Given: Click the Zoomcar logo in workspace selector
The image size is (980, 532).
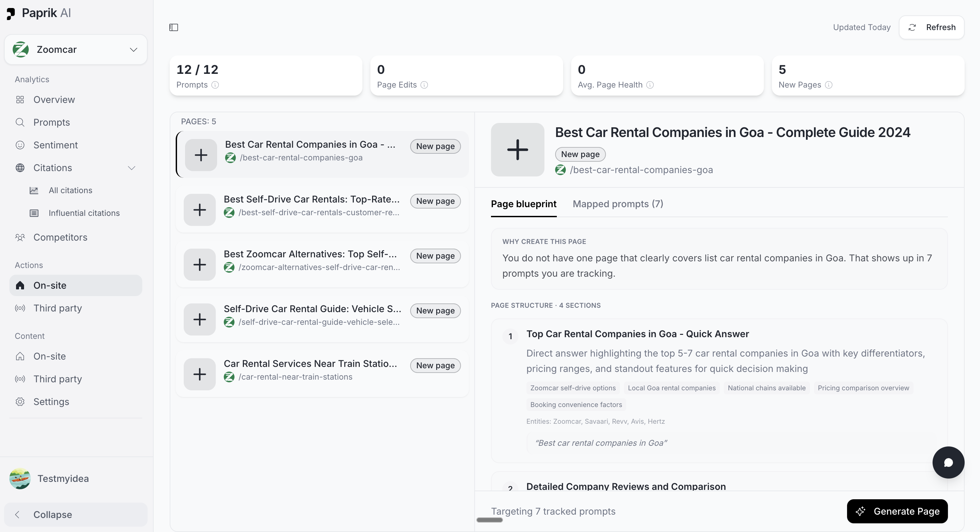Looking at the screenshot, I should coord(21,50).
